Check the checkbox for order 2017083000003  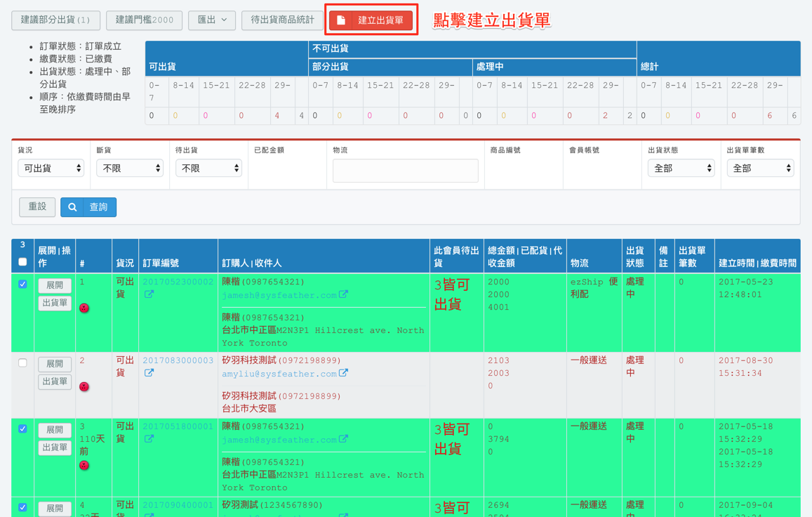pos(22,363)
